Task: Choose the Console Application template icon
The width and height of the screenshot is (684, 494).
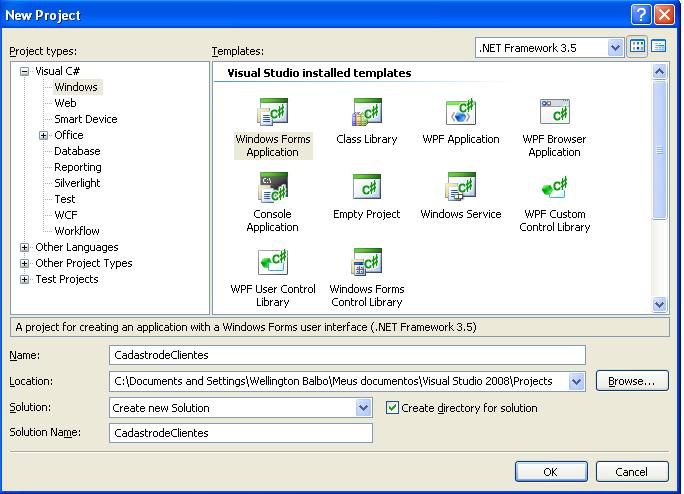Action: click(x=273, y=187)
